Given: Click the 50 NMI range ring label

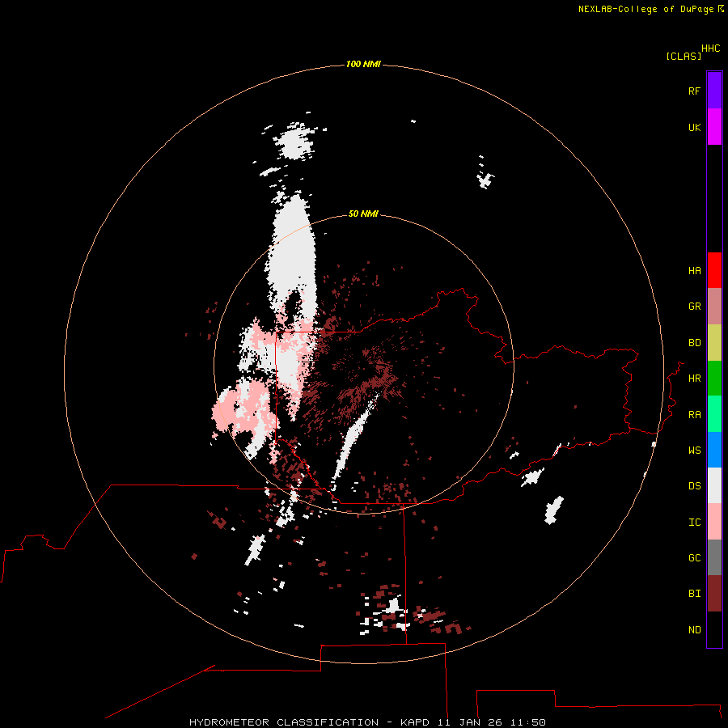Looking at the screenshot, I should click(363, 214).
